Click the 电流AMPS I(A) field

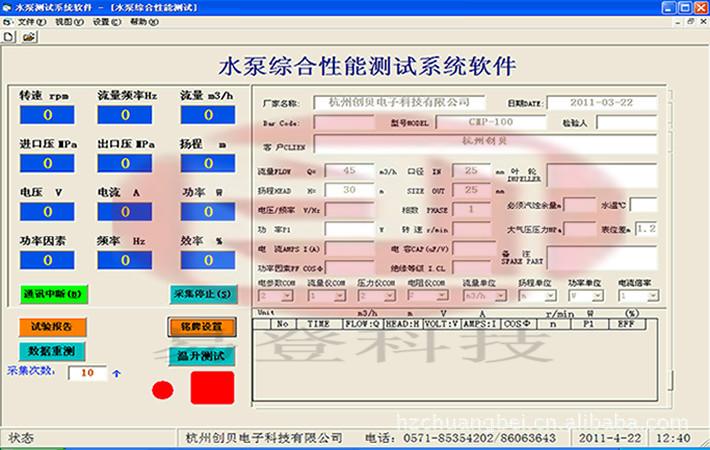[x=350, y=249]
